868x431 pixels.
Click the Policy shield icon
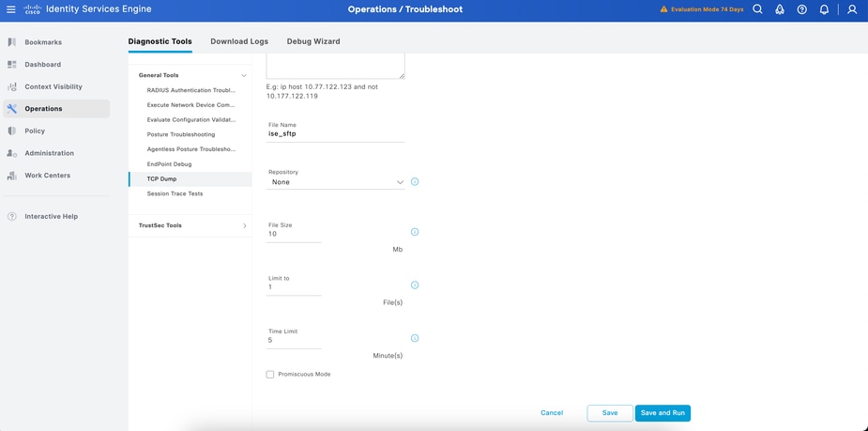(x=11, y=131)
